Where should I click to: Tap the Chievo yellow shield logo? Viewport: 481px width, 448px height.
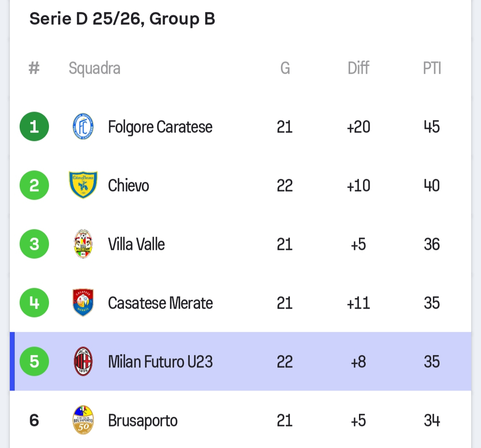point(83,185)
